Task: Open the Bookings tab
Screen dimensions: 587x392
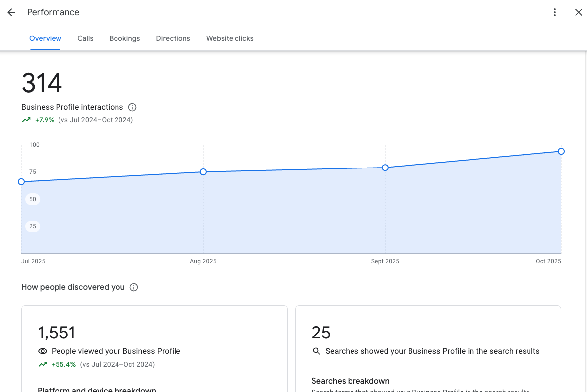Action: (124, 38)
